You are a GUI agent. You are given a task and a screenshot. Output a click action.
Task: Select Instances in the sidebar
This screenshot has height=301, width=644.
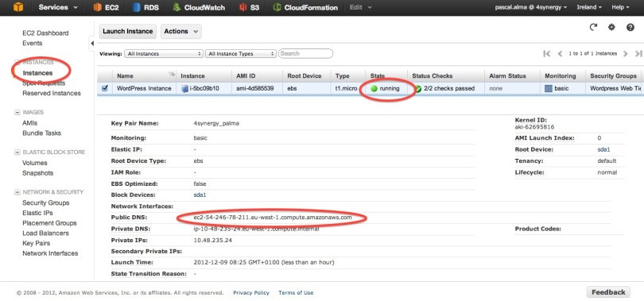(x=37, y=73)
